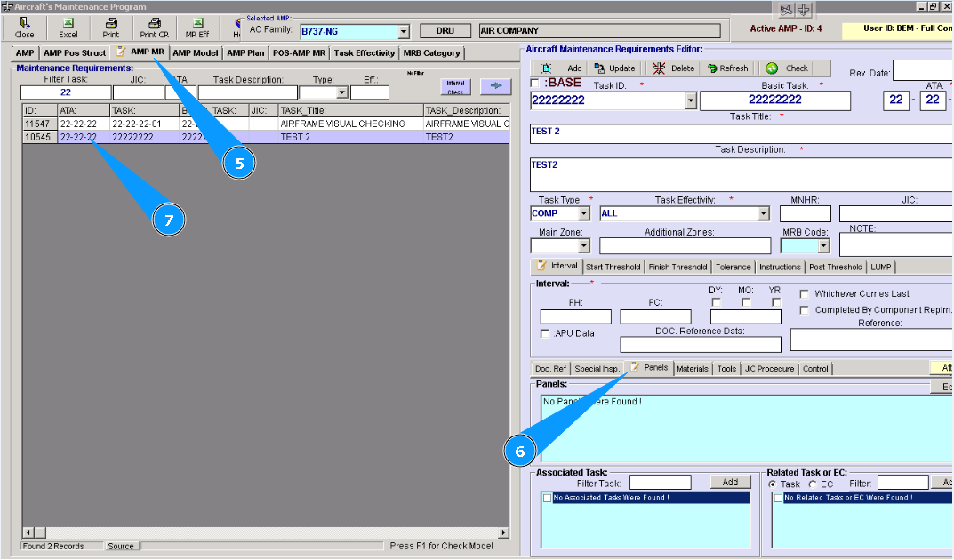Enable the APU Data checkbox

545,334
